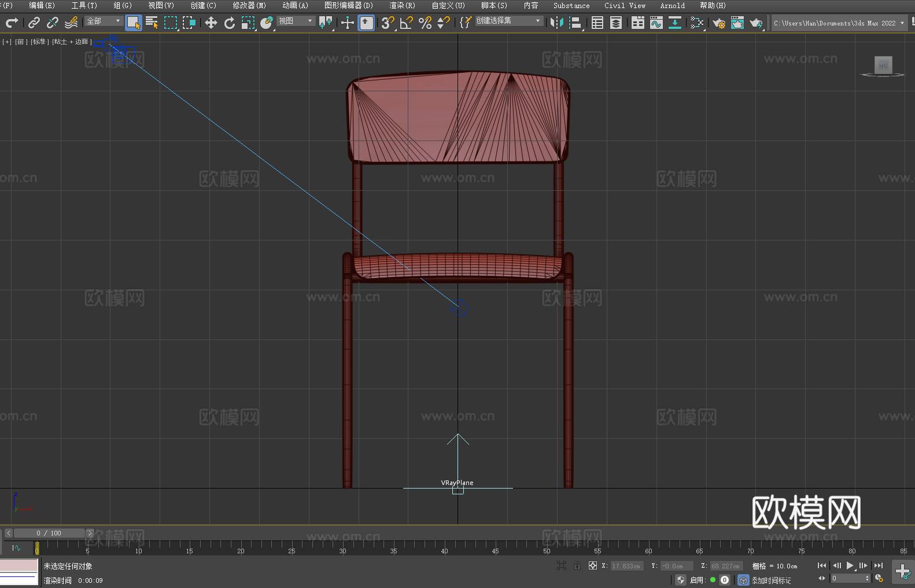This screenshot has height=588, width=915.
Task: Click the Align tool icon
Action: click(575, 23)
